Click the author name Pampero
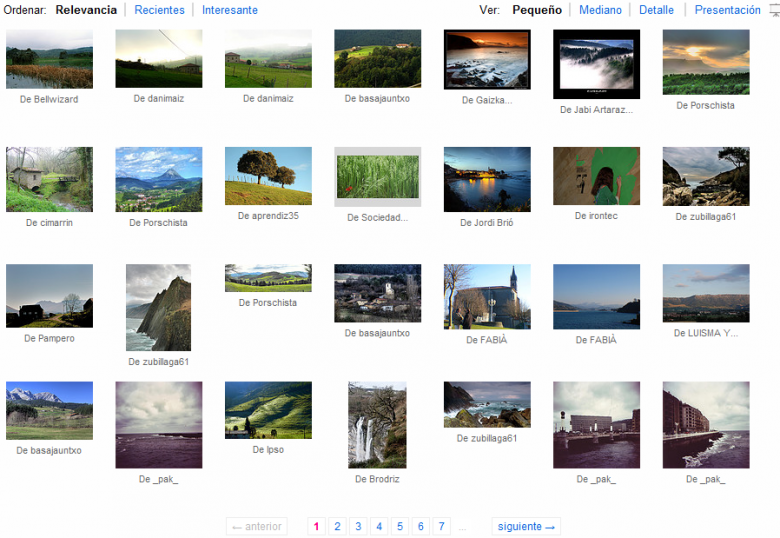Viewport: 780px width, 538px height. tap(56, 339)
